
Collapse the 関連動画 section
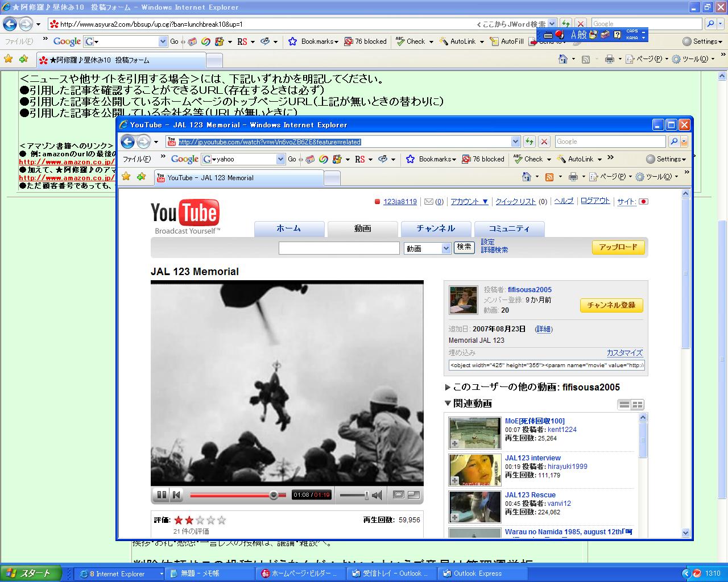(448, 404)
